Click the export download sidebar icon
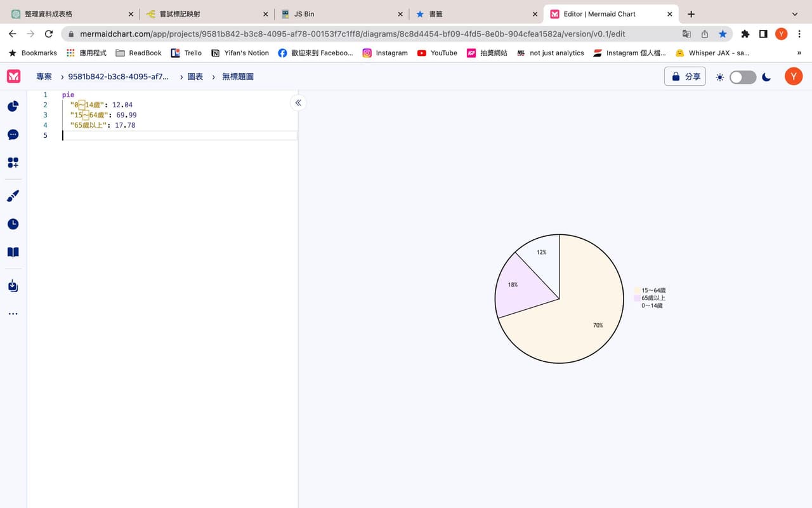 (13, 286)
